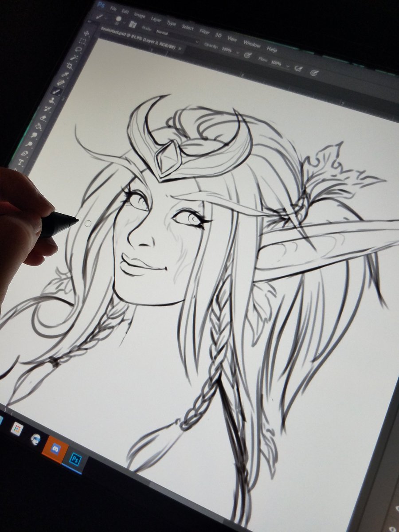Open the brush tool preset picker icon
Viewport: 399px width, 532px height.
tap(100, 16)
